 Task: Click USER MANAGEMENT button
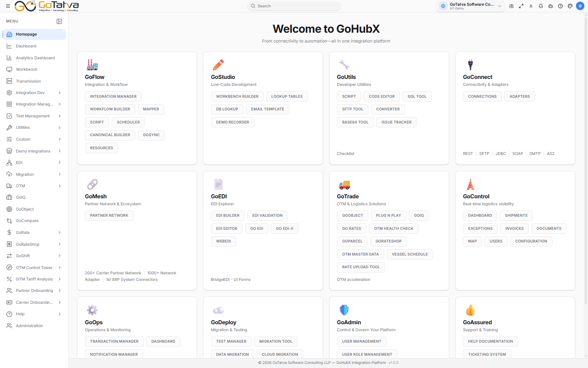[x=361, y=341]
